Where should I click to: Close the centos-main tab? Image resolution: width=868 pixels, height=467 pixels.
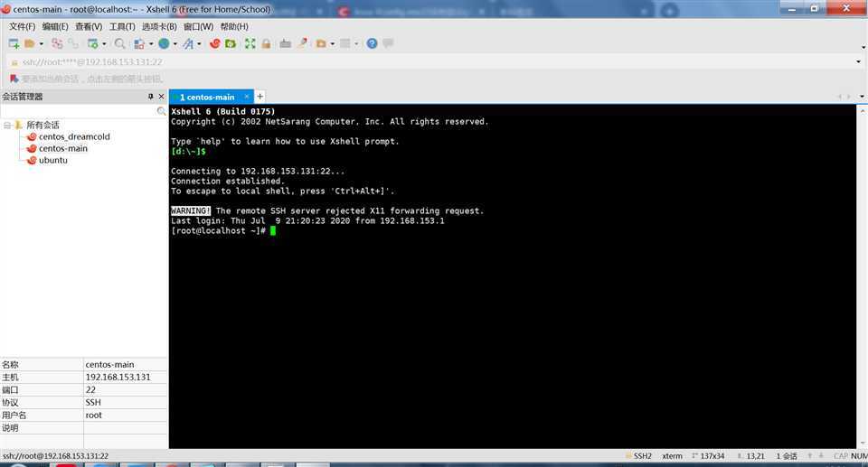(246, 97)
